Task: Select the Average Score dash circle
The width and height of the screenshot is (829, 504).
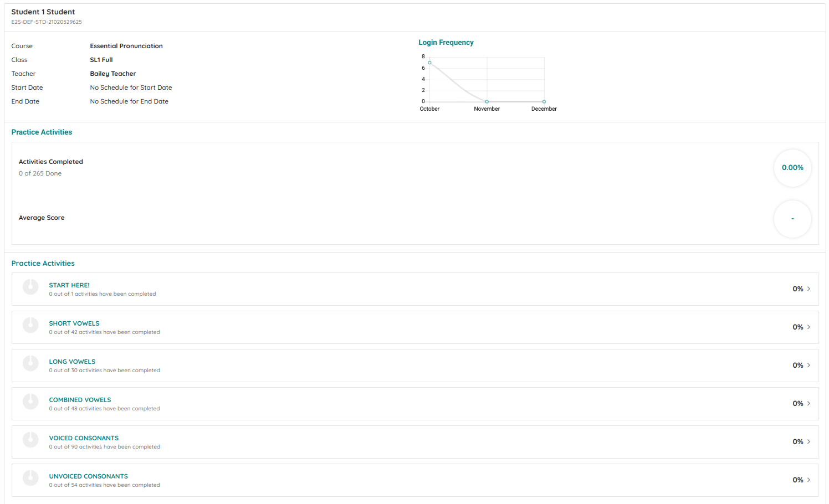Action: point(792,219)
